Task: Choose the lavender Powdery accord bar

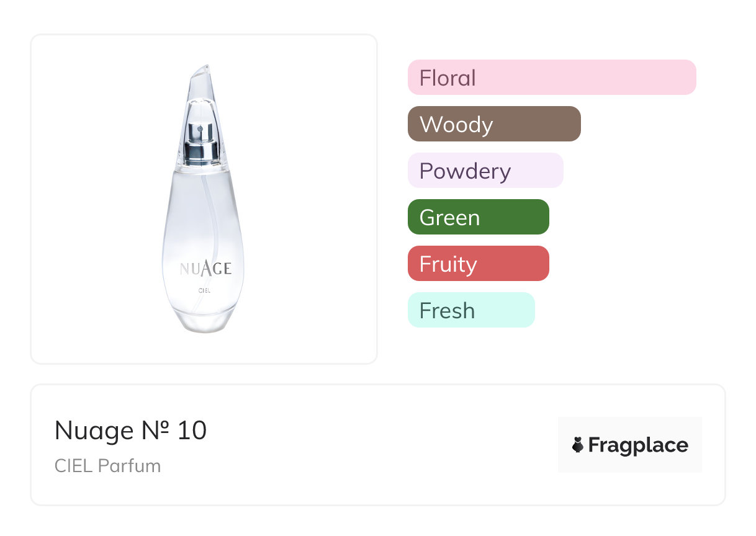Action: (485, 171)
